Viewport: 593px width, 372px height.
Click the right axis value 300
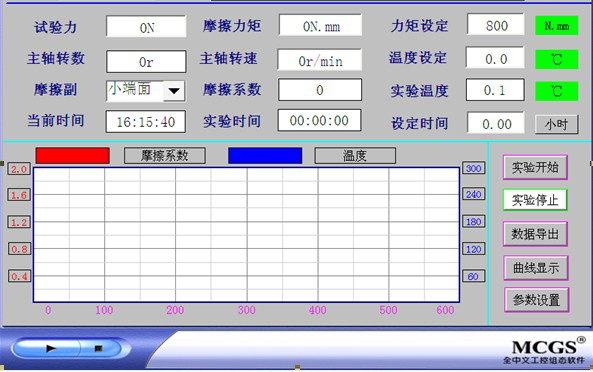pyautogui.click(x=473, y=168)
